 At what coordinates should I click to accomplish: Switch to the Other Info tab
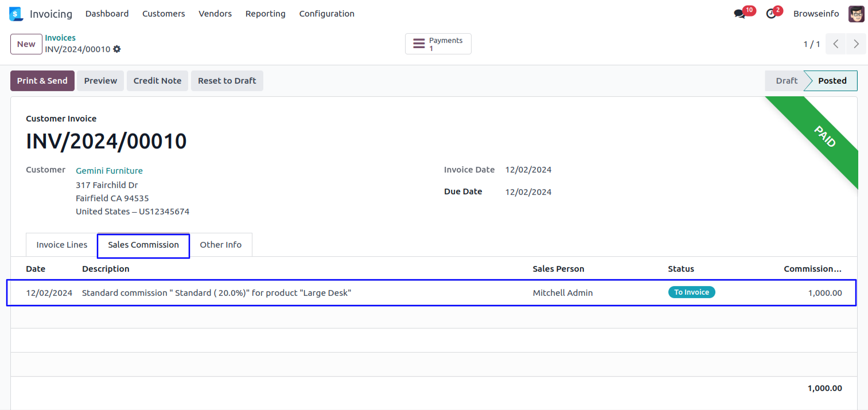(x=220, y=245)
